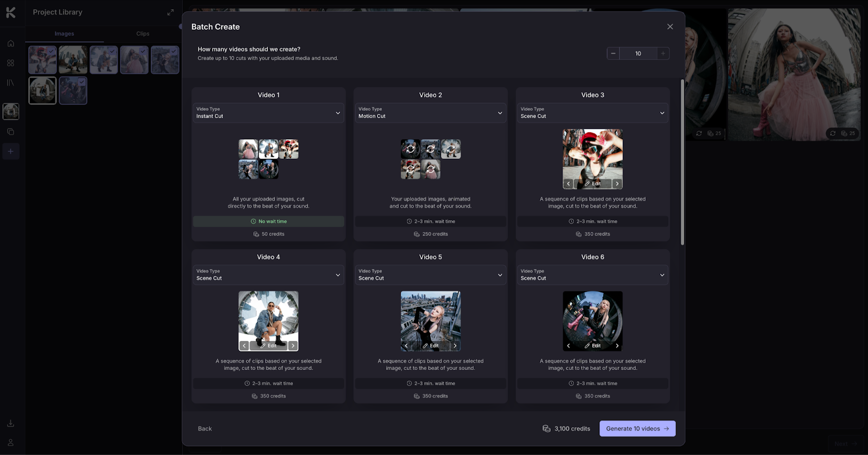The image size is (868, 455).
Task: Click Edit on the Video 6 image
Action: click(592, 345)
